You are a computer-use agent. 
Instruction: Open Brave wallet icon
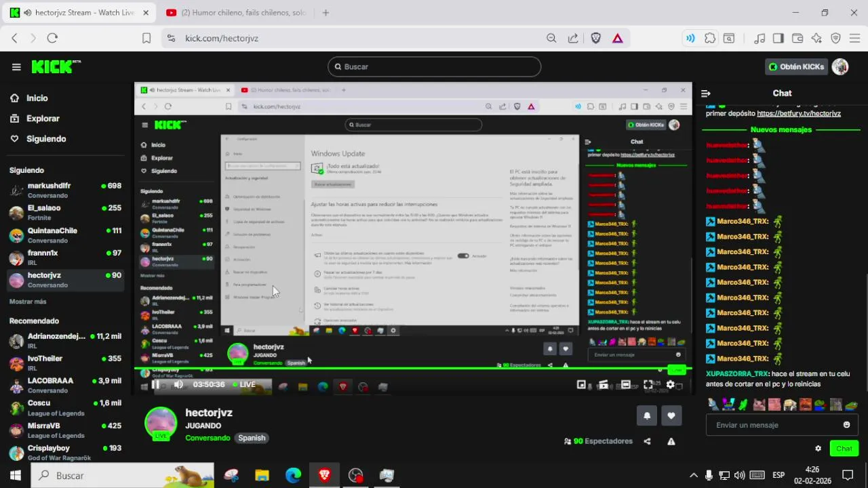797,38
